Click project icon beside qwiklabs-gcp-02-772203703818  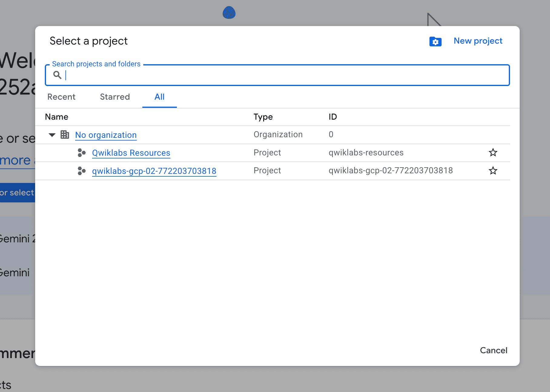click(x=81, y=171)
